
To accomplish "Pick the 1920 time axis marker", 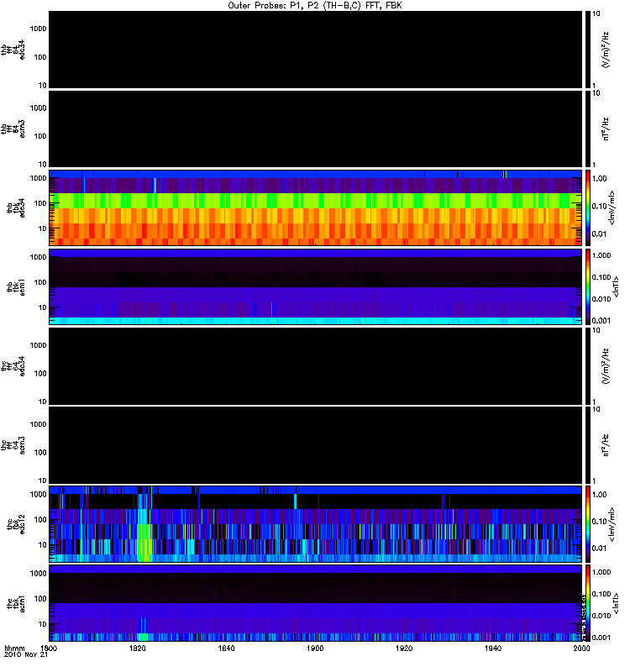I will [404, 648].
